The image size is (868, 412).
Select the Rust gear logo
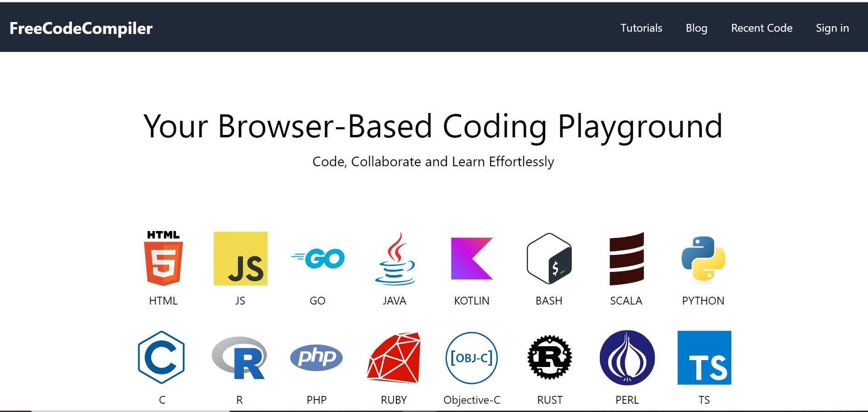tap(550, 357)
